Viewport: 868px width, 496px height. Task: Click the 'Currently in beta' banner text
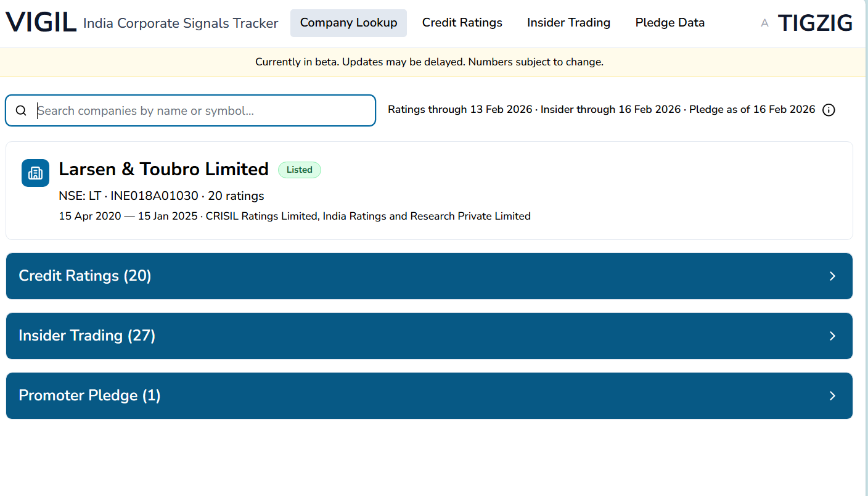[x=429, y=62]
